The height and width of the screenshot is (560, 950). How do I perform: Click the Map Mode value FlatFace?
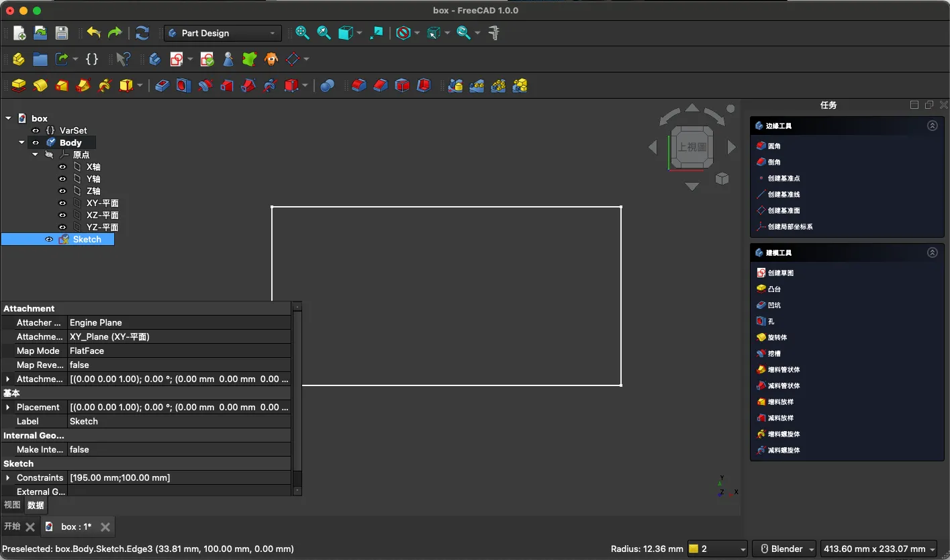tap(179, 351)
